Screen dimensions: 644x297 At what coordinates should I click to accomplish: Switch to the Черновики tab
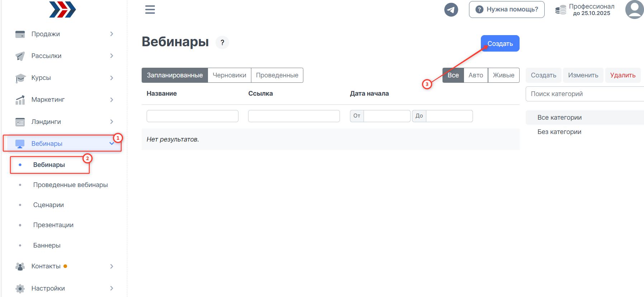[229, 75]
